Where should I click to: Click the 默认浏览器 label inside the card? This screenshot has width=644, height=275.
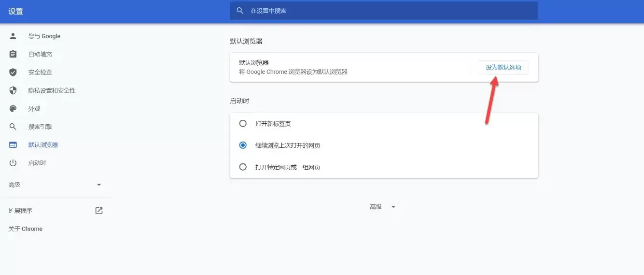click(254, 63)
